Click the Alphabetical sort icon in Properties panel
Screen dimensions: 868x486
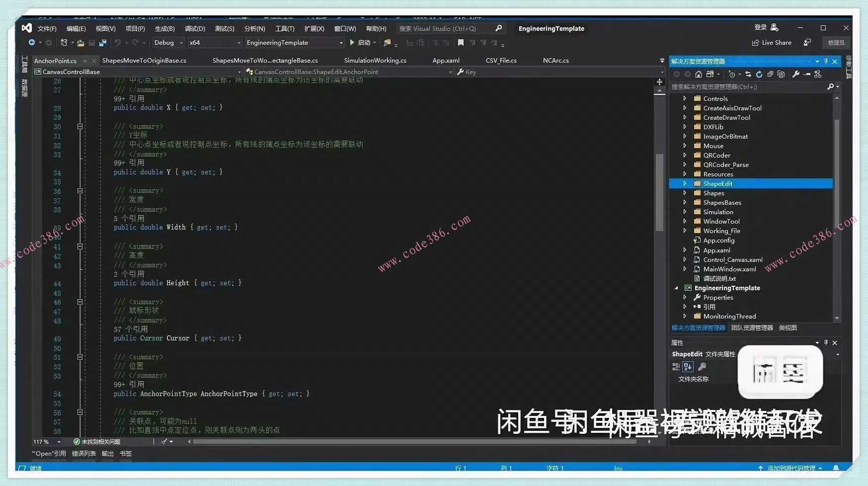(688, 367)
